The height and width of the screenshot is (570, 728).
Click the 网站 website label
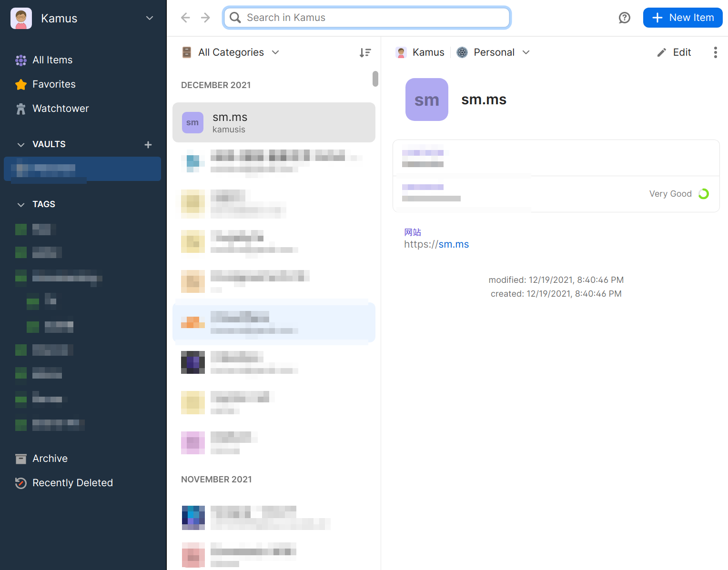[413, 232]
